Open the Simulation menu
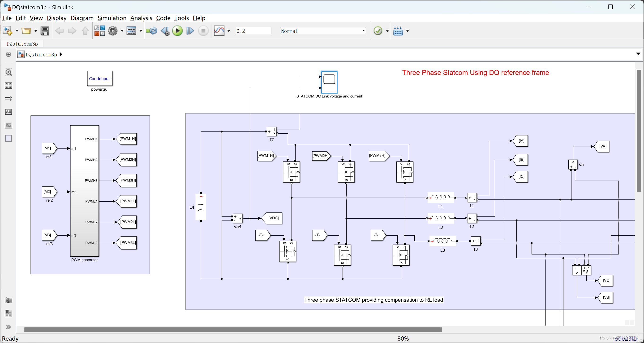 click(x=112, y=18)
